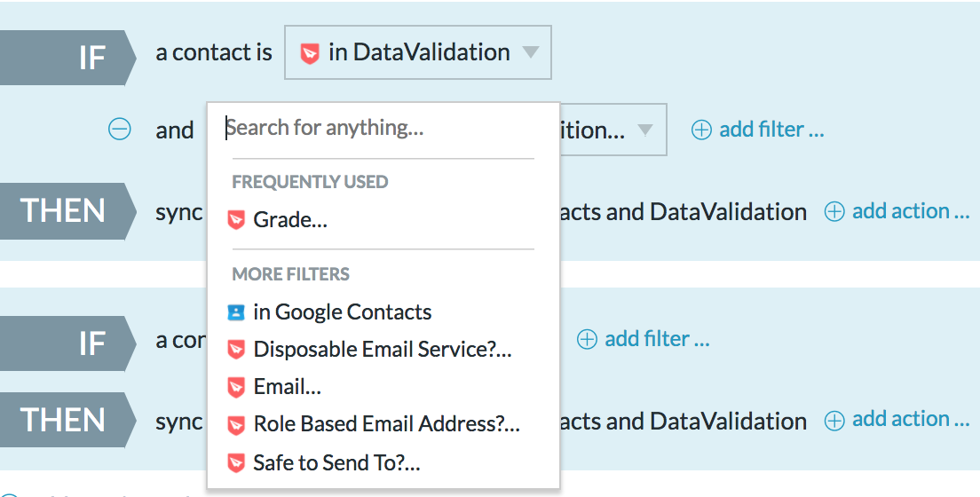Click the second IF label tag

[x=67, y=343]
